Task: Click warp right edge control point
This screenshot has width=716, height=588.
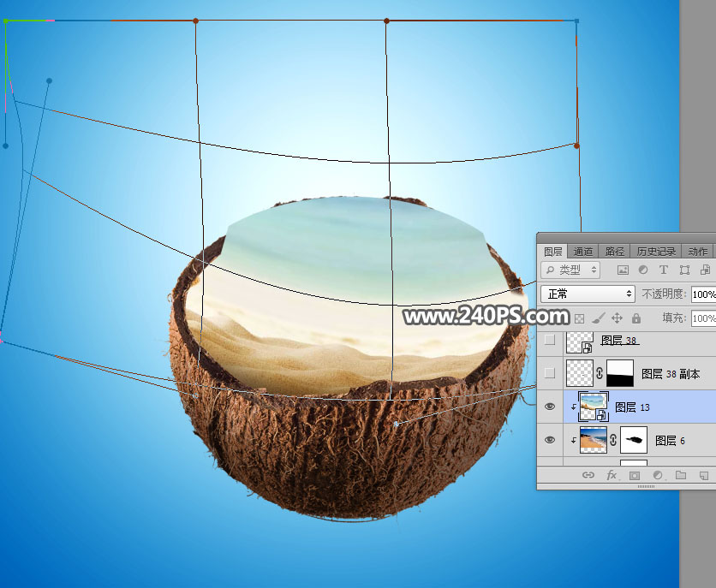Action: pos(576,146)
